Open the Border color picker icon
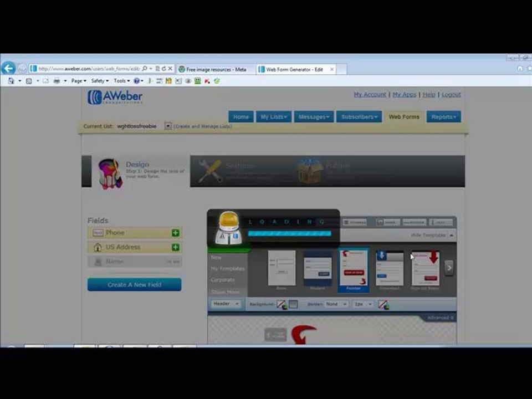532x399 pixels. click(x=383, y=304)
